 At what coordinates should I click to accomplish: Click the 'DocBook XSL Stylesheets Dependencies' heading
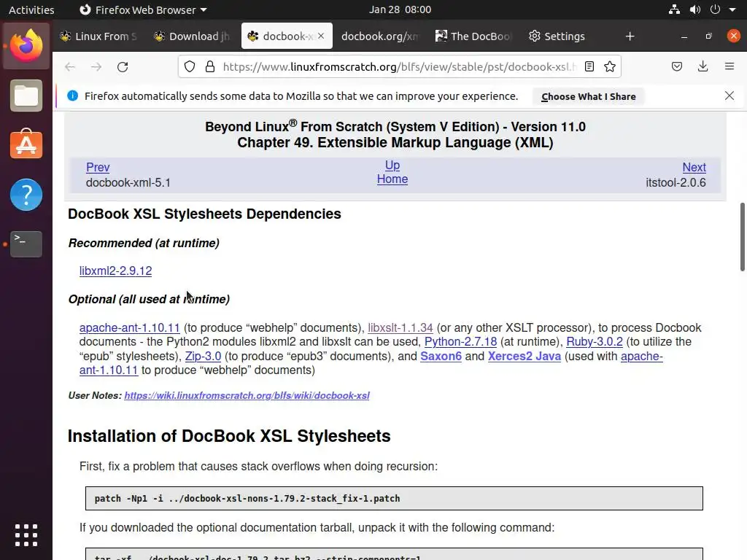(x=204, y=214)
